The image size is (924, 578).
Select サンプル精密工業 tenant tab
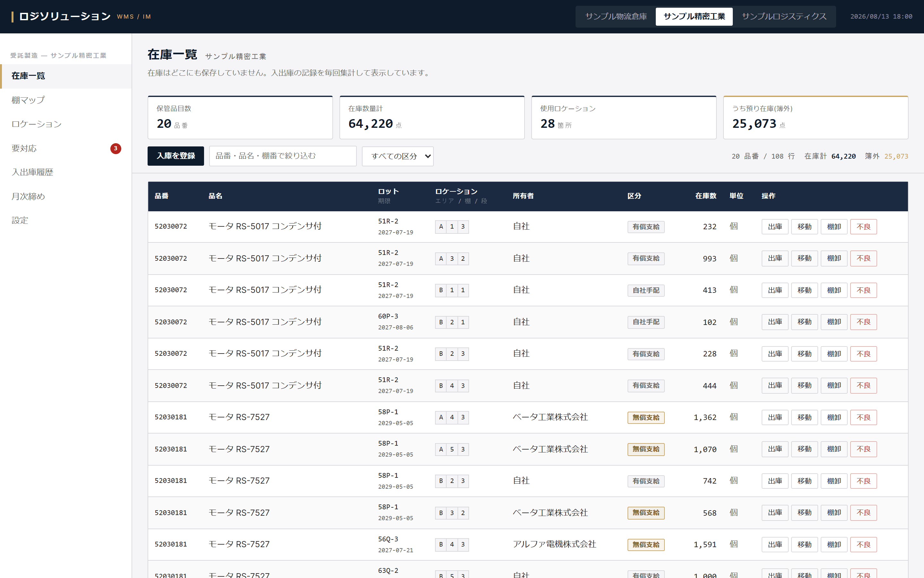(694, 16)
